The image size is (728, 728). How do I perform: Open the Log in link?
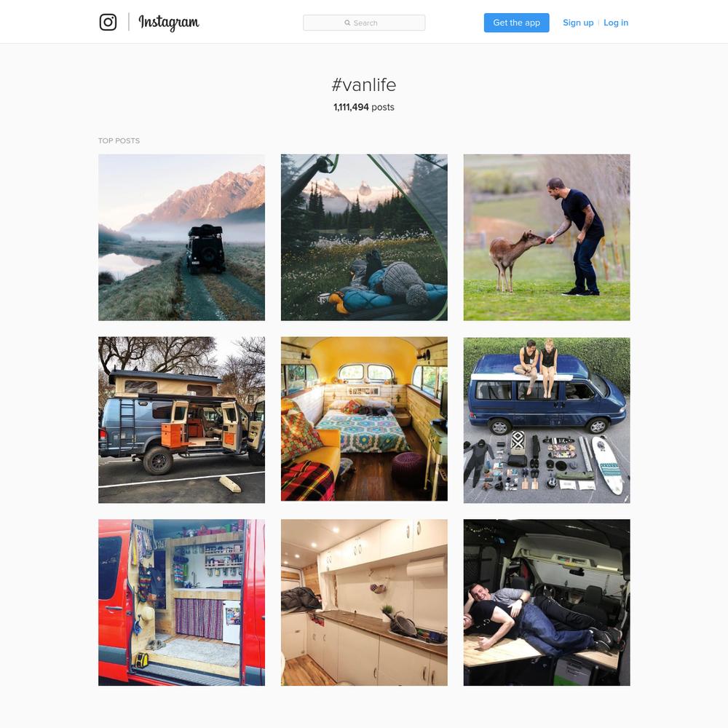616,23
